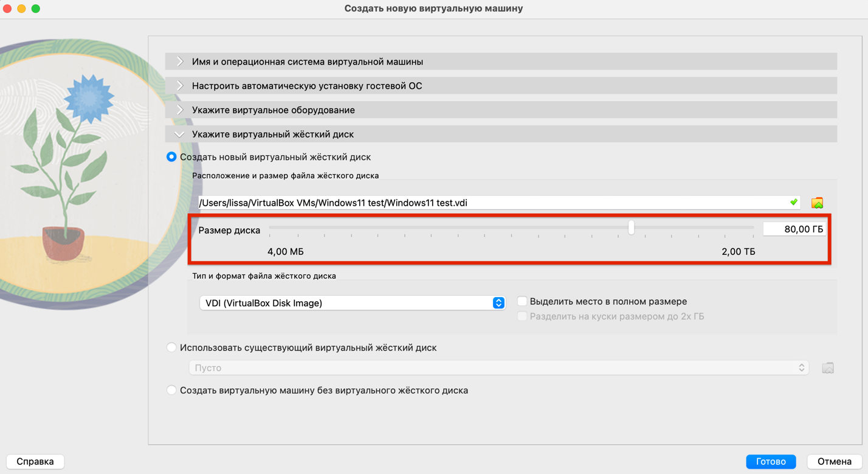The height and width of the screenshot is (474, 868).
Task: Click the folder icon to choose disk location
Action: [817, 203]
